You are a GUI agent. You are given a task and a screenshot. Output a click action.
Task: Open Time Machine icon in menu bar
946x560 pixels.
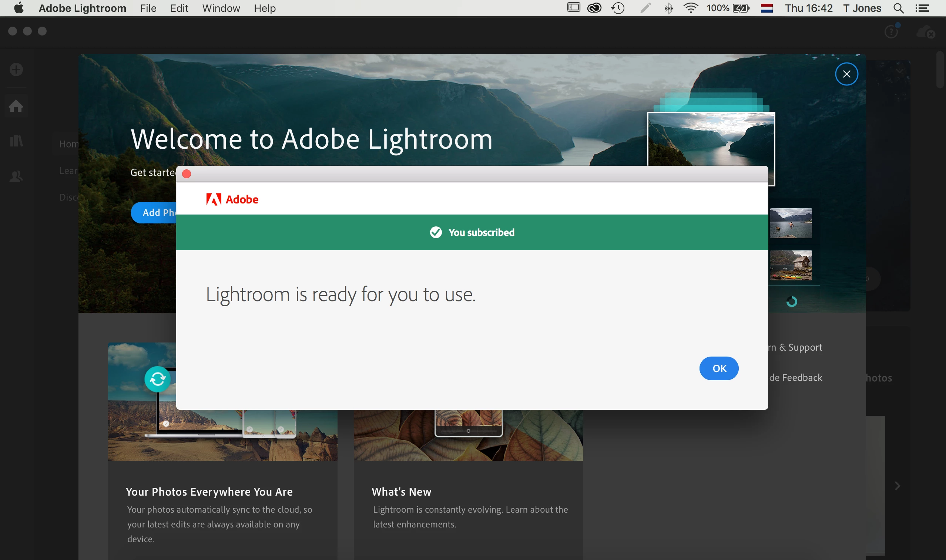[x=618, y=8]
